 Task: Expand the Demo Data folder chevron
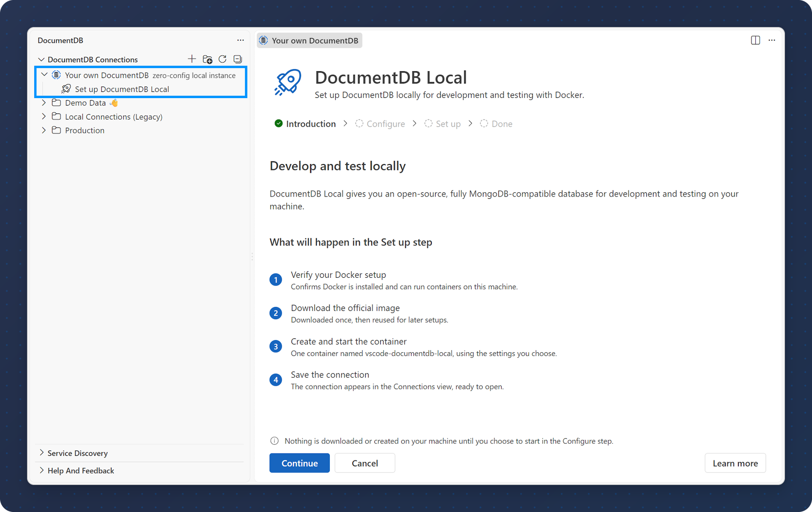click(x=44, y=103)
